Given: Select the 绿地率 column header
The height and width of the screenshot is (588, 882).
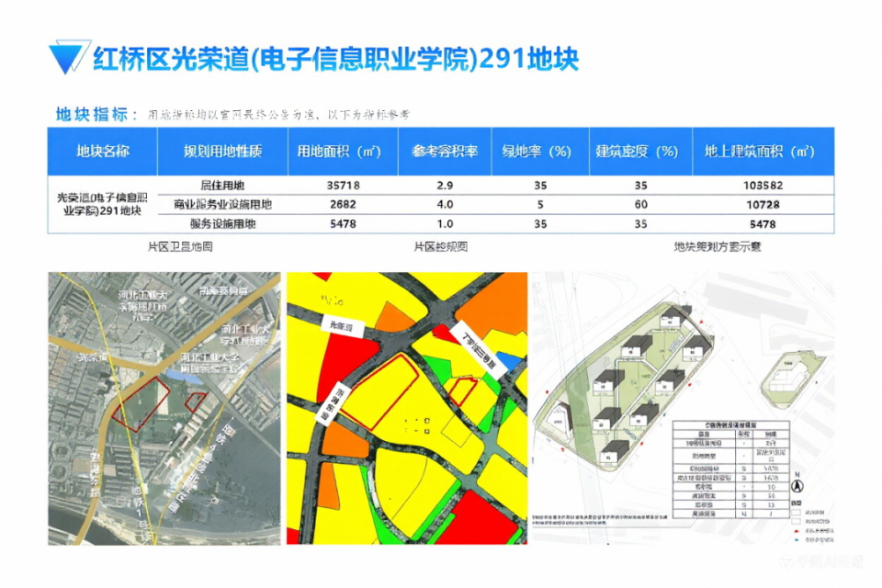Looking at the screenshot, I should [540, 152].
